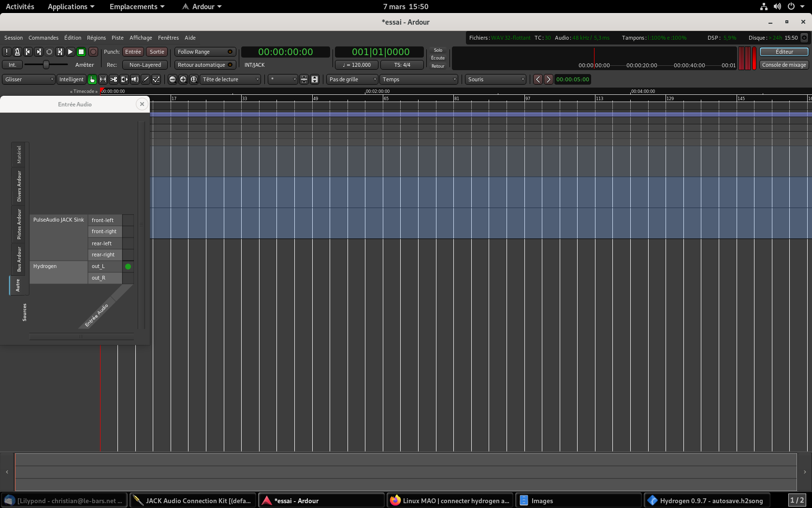
Task: Switch to Hydrogen window in taskbar
Action: tap(706, 501)
